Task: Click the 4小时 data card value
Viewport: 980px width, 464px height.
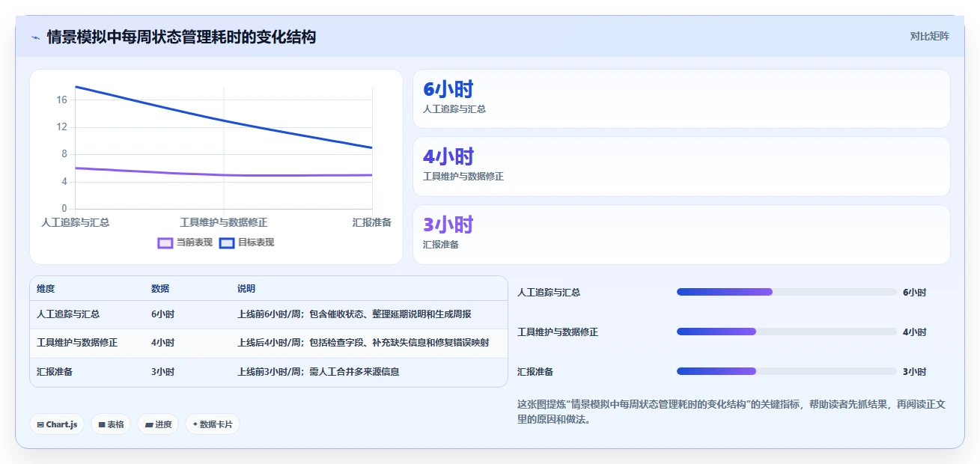Action: tap(448, 157)
